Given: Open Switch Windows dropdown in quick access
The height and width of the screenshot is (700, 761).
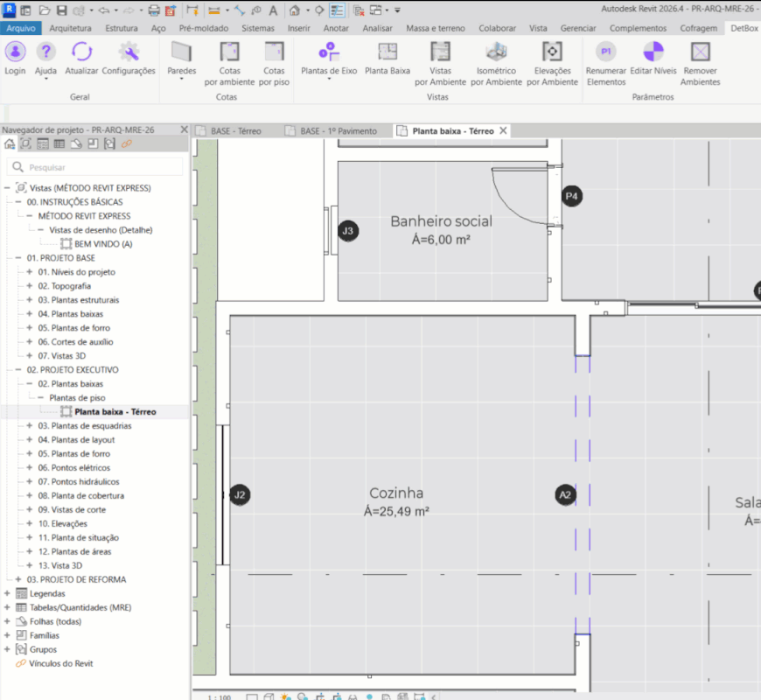Looking at the screenshot, I should click(x=387, y=10).
